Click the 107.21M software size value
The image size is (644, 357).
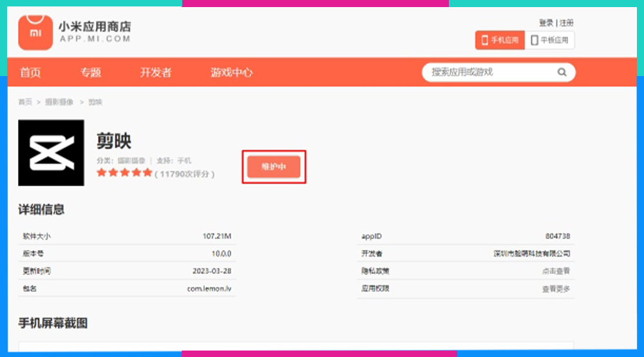click(217, 236)
